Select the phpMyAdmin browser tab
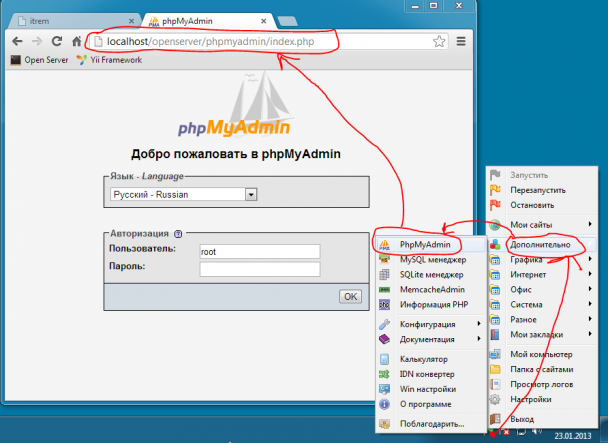The width and height of the screenshot is (608, 443). coord(209,21)
